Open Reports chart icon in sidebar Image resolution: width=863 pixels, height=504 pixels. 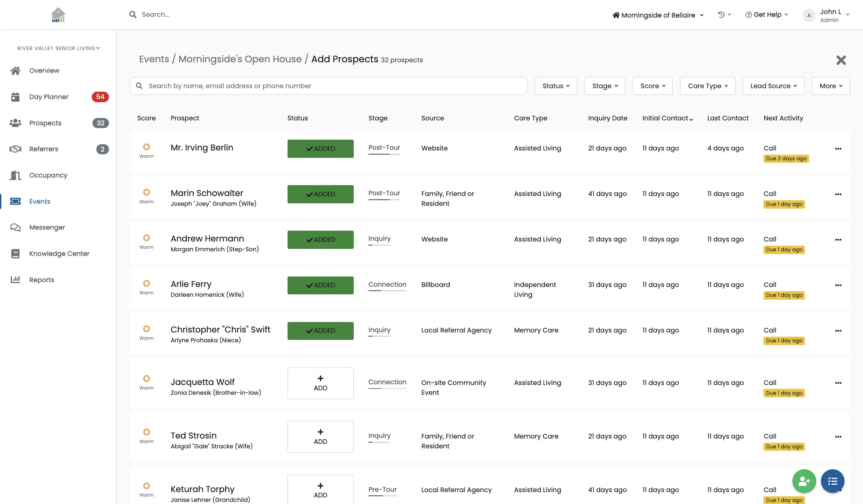tap(15, 280)
